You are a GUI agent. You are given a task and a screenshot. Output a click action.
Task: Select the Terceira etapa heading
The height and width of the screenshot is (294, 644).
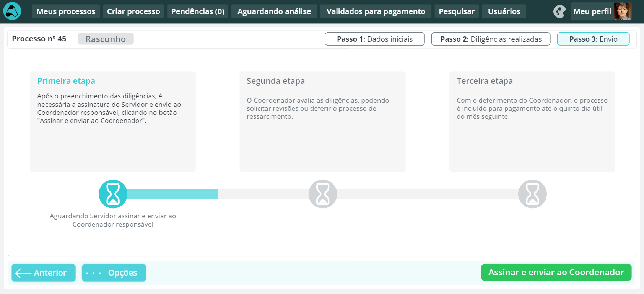(x=485, y=81)
